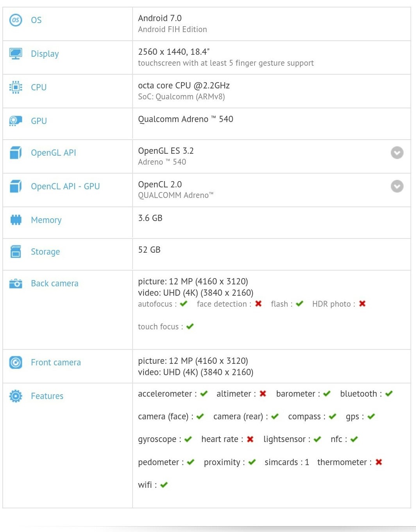Click the OpenCL API - GPU label

click(x=65, y=186)
